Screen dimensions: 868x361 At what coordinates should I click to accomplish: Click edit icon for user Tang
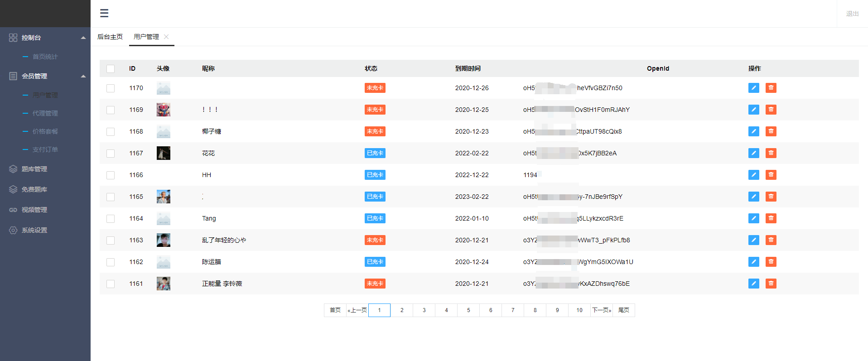(753, 218)
